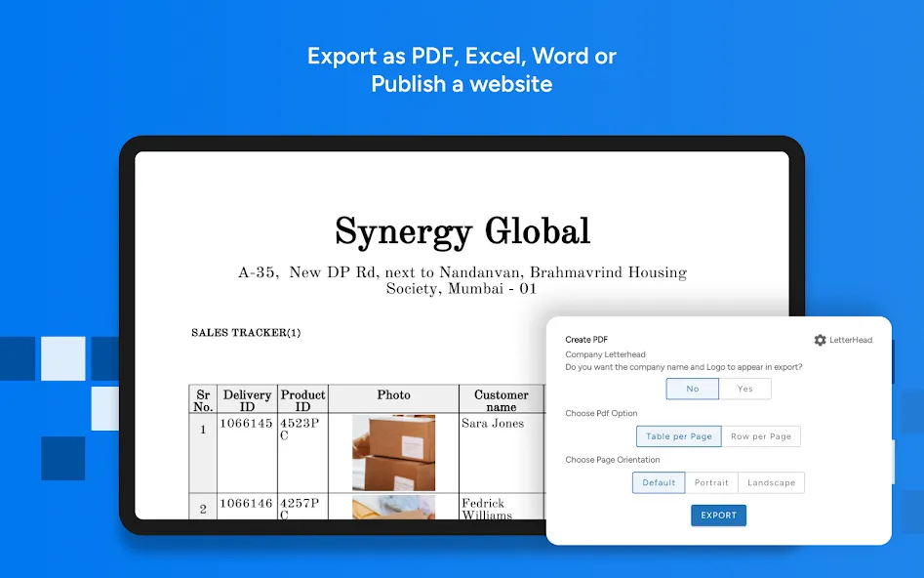This screenshot has width=924, height=578.
Task: Click the SALES TRACKER(1) table title
Action: (246, 333)
